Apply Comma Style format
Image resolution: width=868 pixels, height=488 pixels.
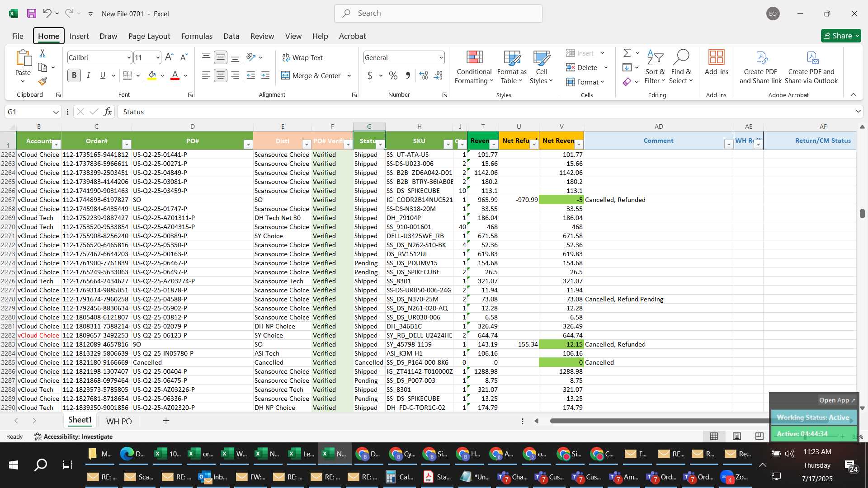(x=408, y=75)
